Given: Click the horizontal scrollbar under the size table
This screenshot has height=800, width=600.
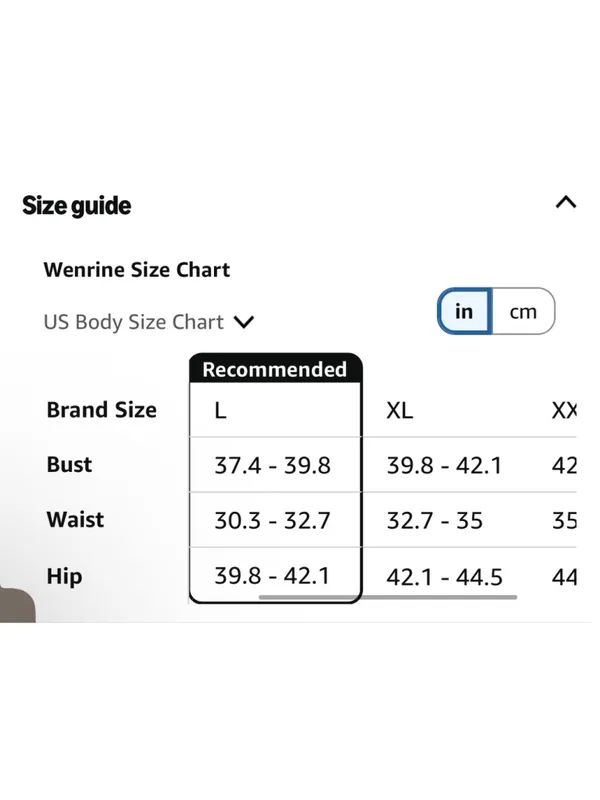Looking at the screenshot, I should [388, 597].
